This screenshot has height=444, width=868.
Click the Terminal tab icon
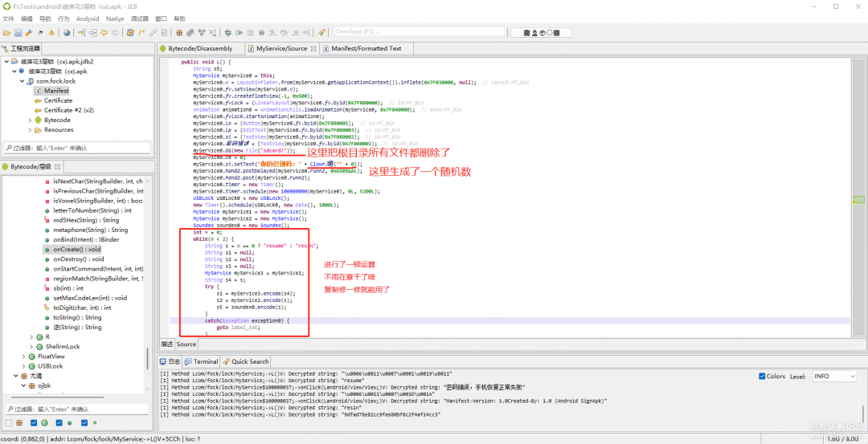[189, 361]
